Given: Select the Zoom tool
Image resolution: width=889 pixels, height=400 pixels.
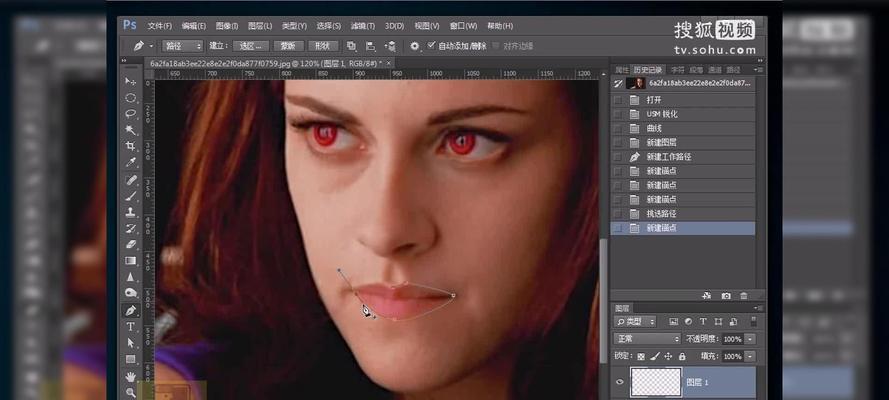Looking at the screenshot, I should pyautogui.click(x=131, y=392).
